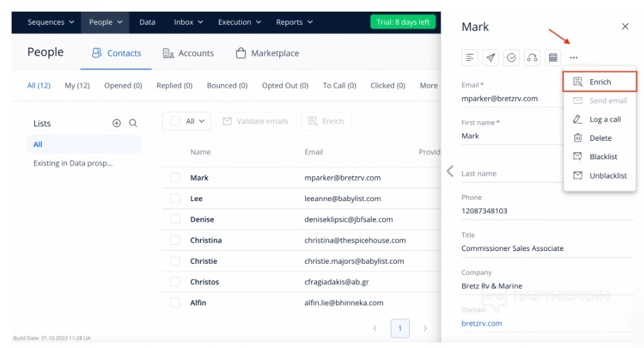Select the Replied (0) filter
Screen dimensions: 644x348
click(175, 85)
